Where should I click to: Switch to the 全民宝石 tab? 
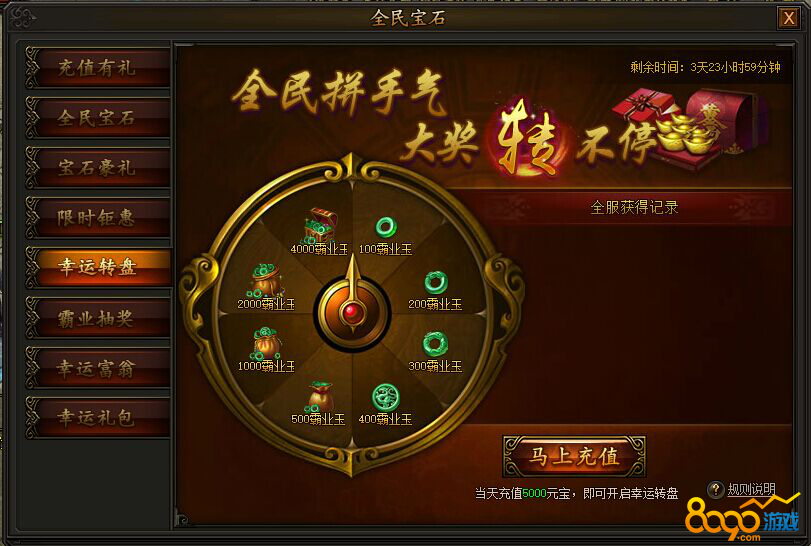point(98,118)
